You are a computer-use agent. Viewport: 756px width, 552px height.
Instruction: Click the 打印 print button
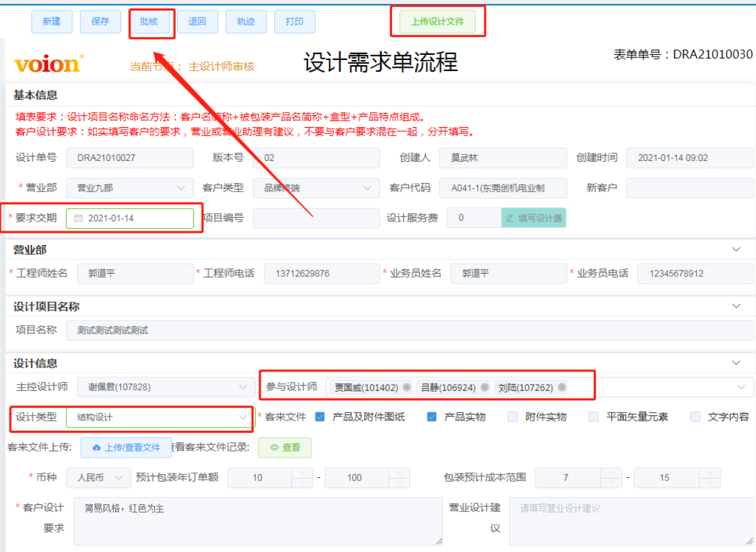294,22
